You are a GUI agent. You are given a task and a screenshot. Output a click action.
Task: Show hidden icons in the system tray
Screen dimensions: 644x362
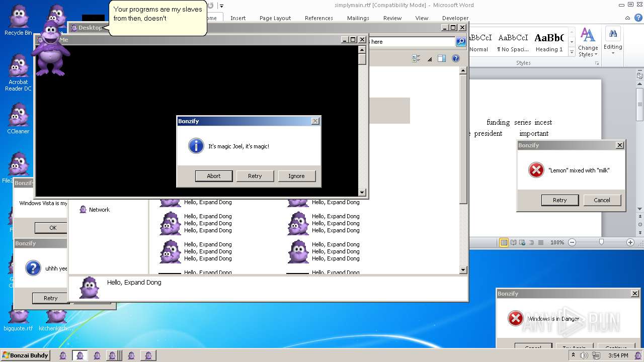tap(573, 355)
